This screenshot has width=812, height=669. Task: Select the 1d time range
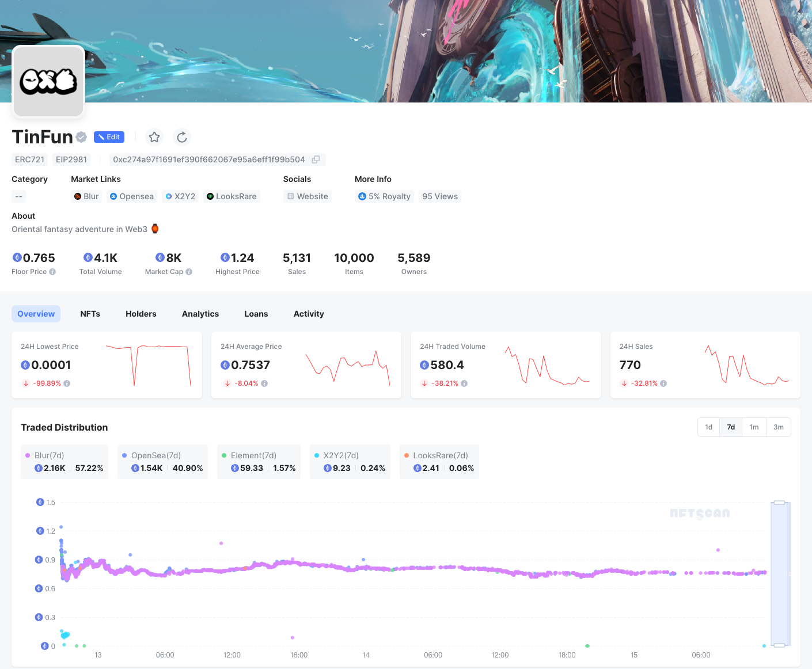coord(708,427)
